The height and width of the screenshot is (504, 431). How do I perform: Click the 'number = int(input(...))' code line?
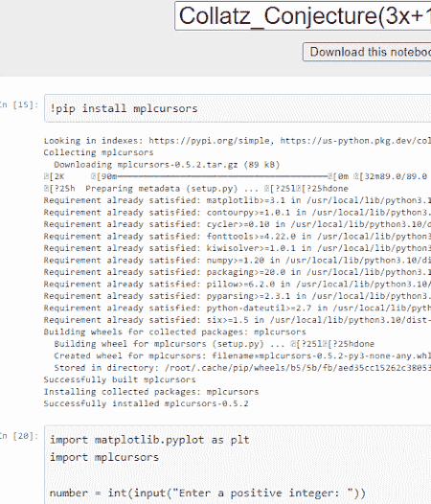(207, 493)
